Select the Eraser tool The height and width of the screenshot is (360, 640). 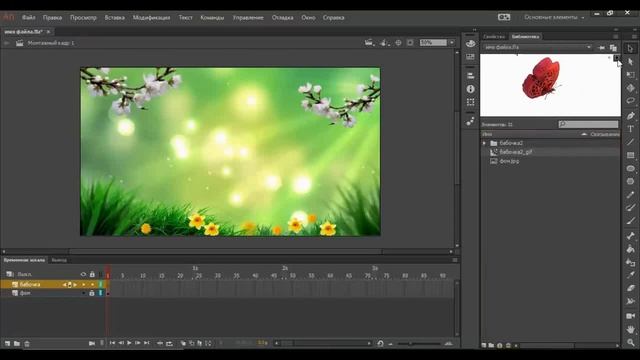pos(631,288)
